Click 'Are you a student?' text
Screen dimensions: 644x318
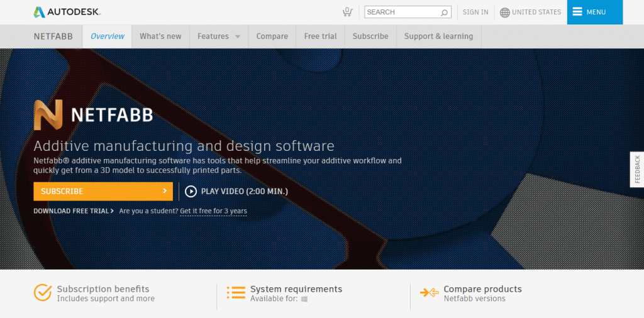click(148, 211)
